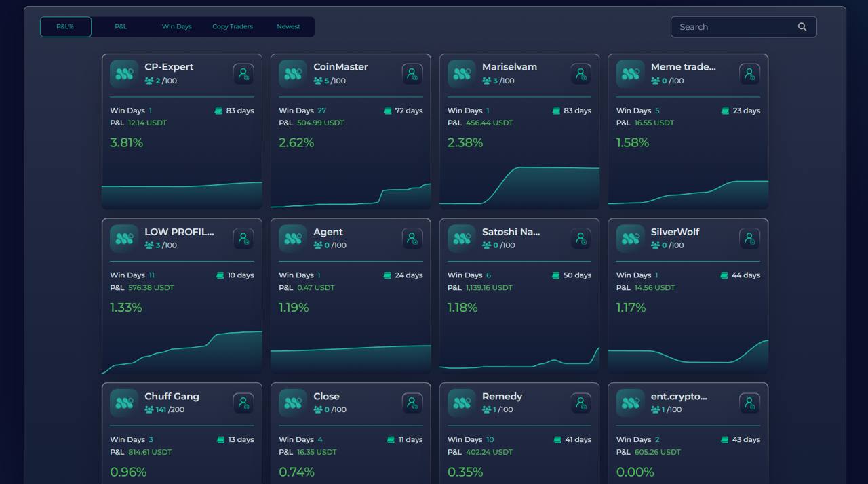The height and width of the screenshot is (484, 868).
Task: Select the P&L% sorting tab
Action: click(x=65, y=27)
